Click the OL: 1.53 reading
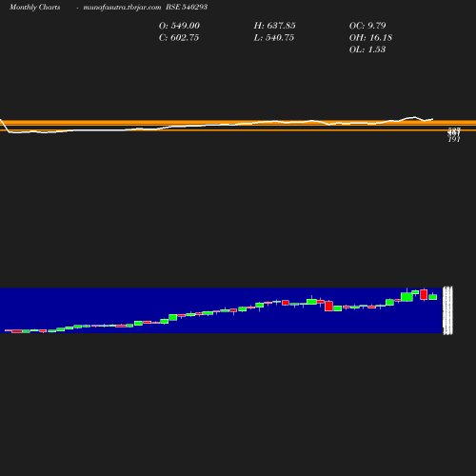 (367, 50)
